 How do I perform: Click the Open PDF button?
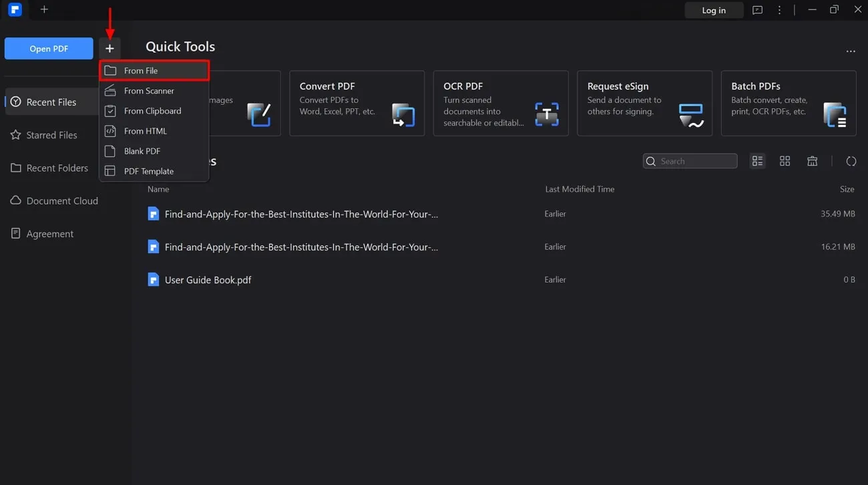pyautogui.click(x=49, y=48)
